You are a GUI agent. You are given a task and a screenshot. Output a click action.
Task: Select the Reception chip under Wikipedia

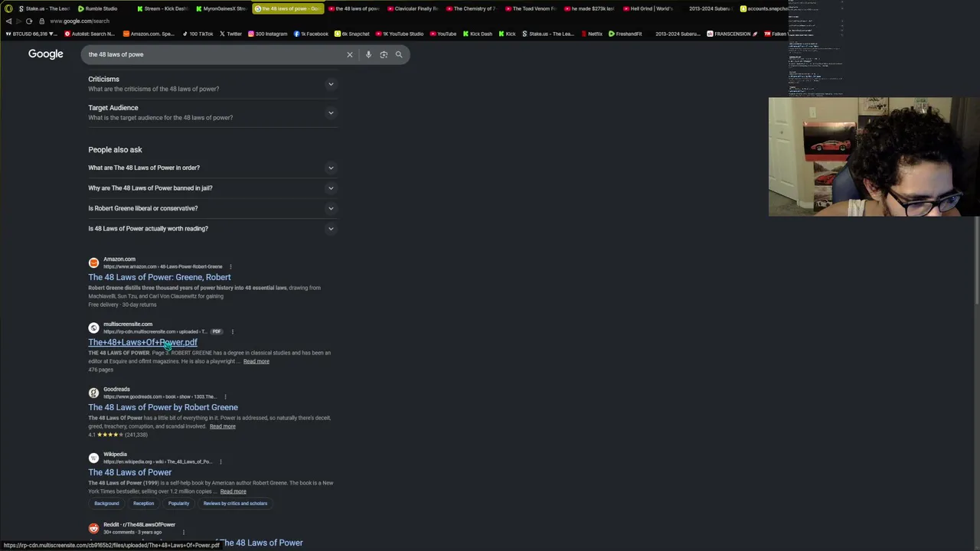click(x=143, y=504)
